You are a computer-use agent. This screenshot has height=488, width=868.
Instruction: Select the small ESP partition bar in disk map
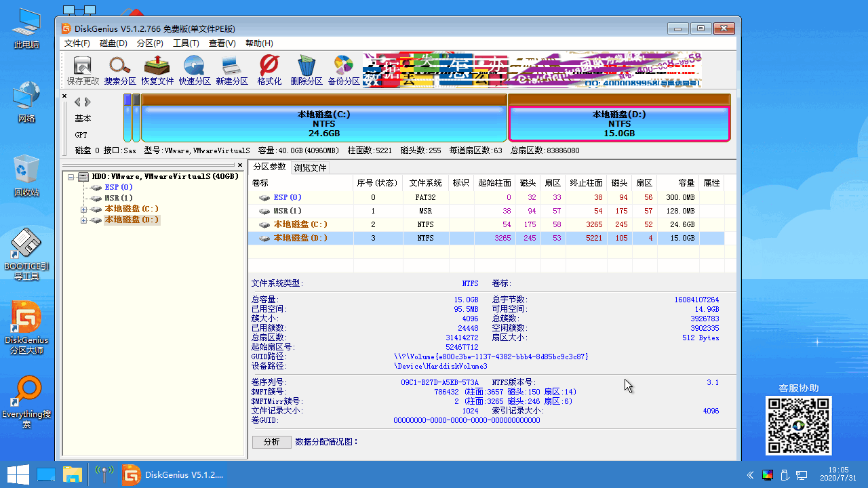[127, 118]
